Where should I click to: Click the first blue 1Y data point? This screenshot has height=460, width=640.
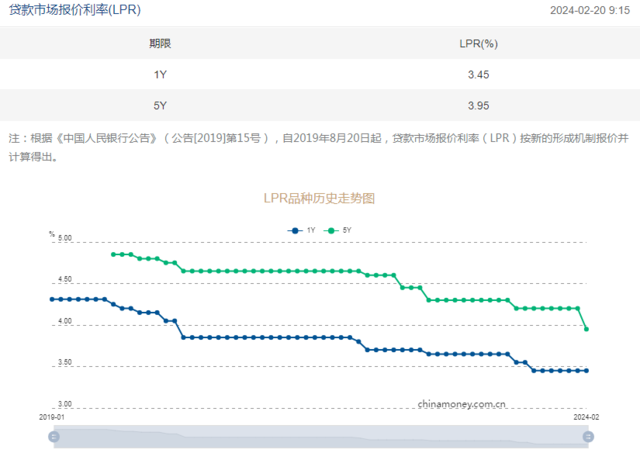pos(53,299)
